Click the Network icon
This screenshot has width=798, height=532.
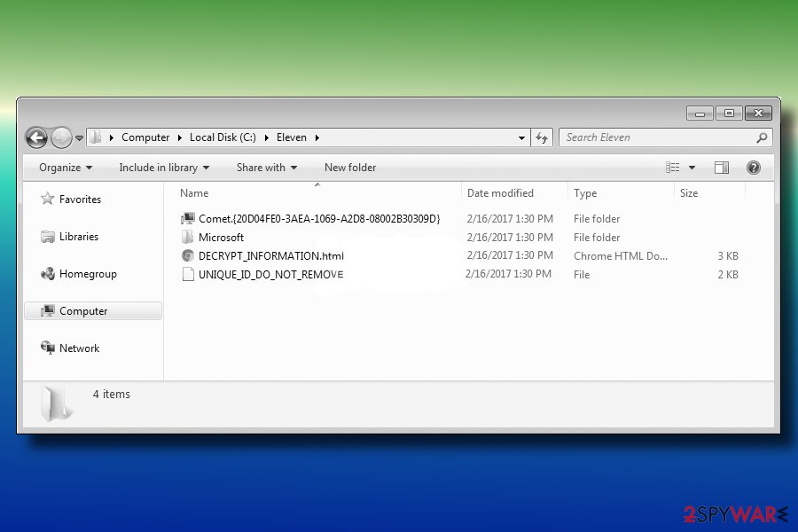(47, 348)
